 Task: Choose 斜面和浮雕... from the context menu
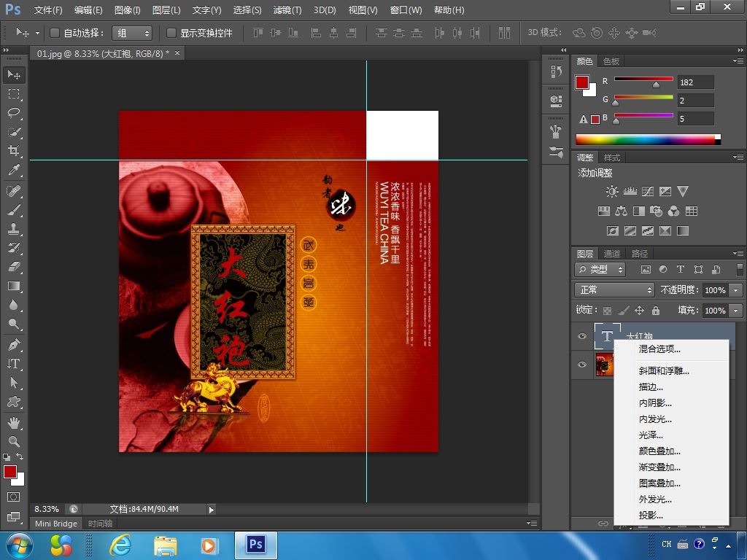click(671, 370)
